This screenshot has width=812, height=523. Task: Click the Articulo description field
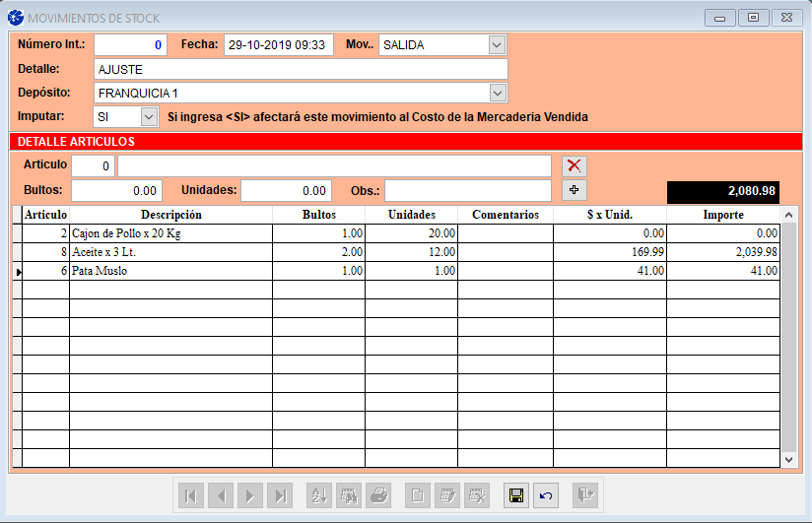point(334,166)
